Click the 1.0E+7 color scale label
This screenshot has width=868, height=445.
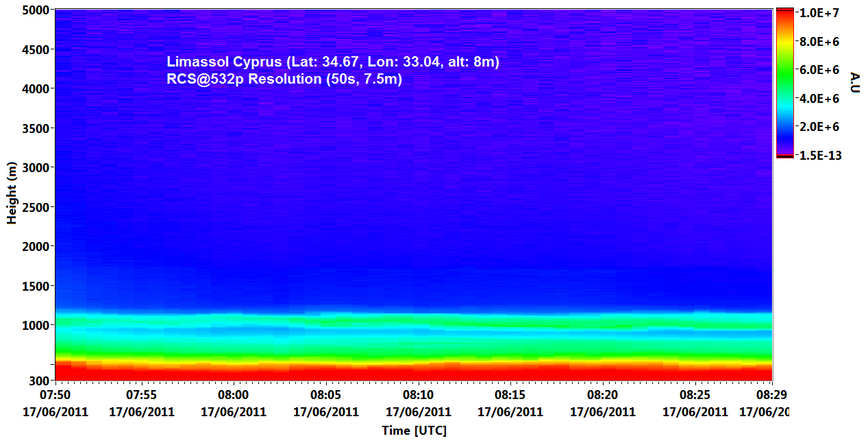pyautogui.click(x=821, y=13)
